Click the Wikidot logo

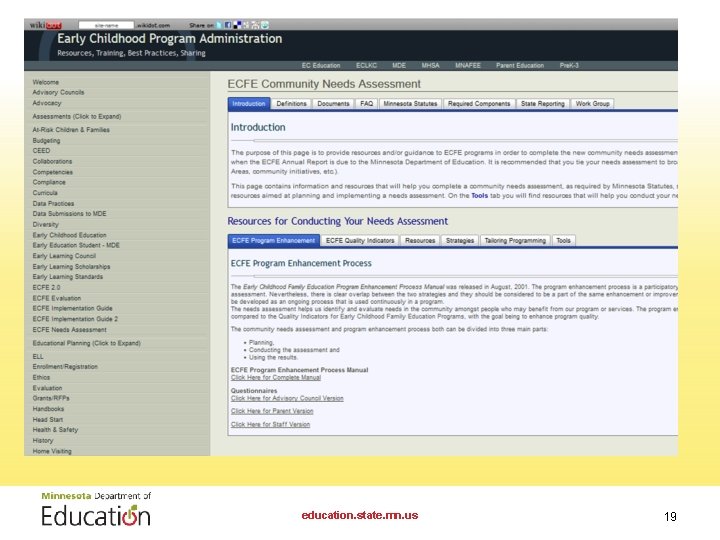45,25
